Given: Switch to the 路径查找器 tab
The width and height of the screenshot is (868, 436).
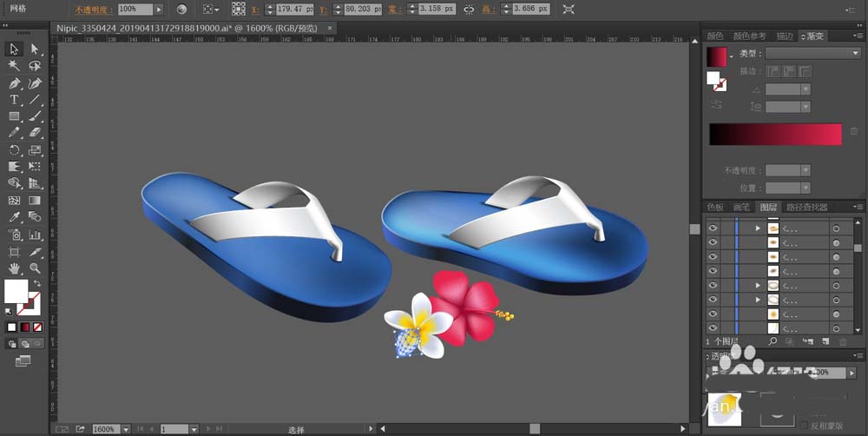Looking at the screenshot, I should 807,208.
